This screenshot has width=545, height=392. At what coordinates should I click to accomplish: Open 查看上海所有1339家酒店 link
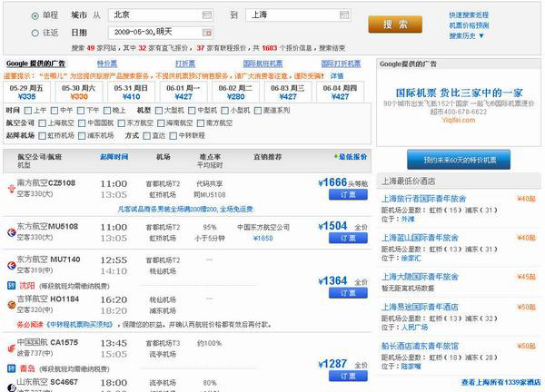501,382
